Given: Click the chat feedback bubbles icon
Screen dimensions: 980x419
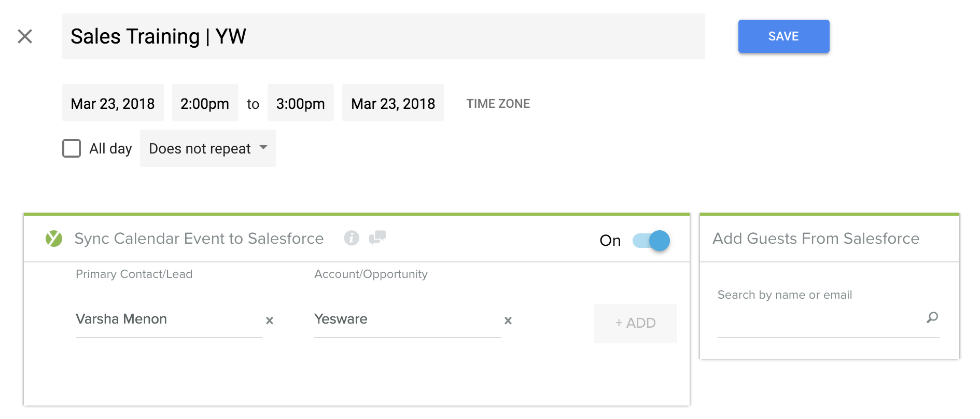Looking at the screenshot, I should [377, 238].
